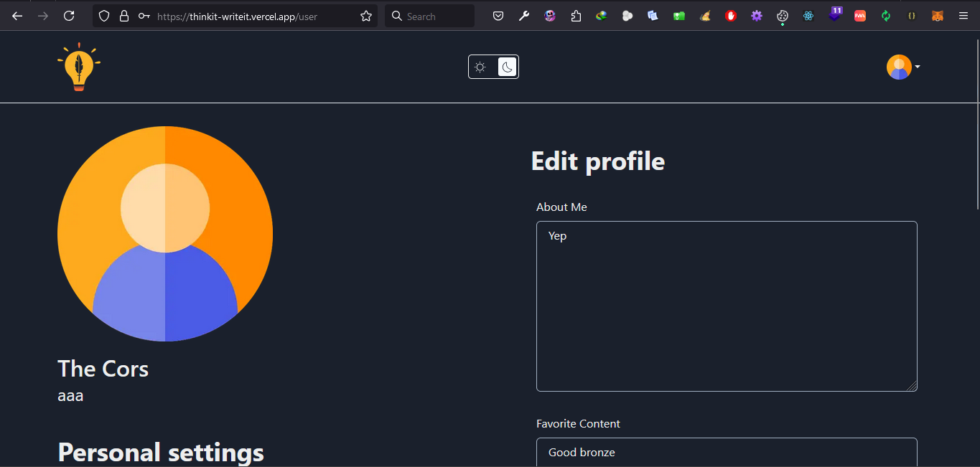Go back to the previous page
Viewport: 980px width, 467px height.
[16, 15]
